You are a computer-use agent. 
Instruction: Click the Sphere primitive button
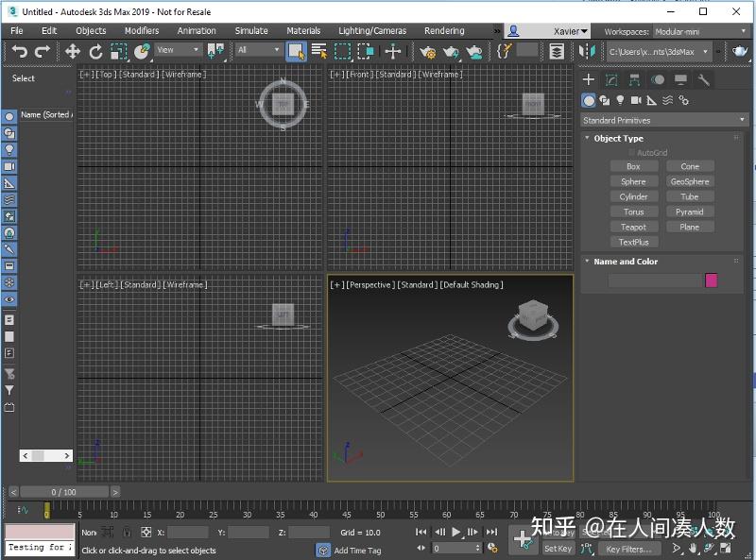pyautogui.click(x=633, y=181)
